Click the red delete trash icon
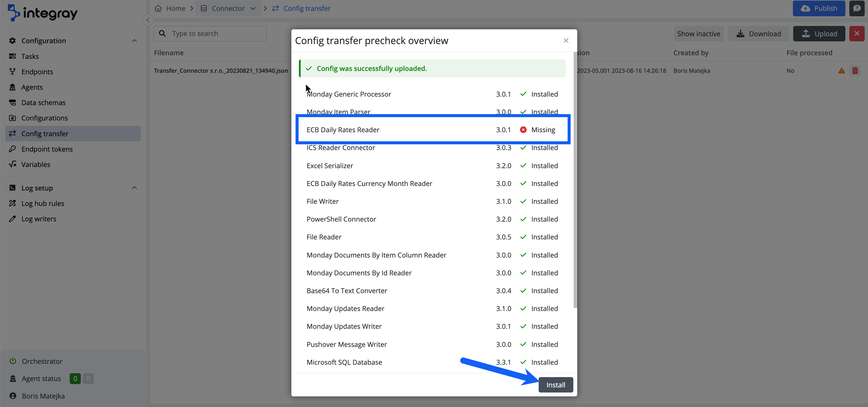868x407 pixels. 855,70
